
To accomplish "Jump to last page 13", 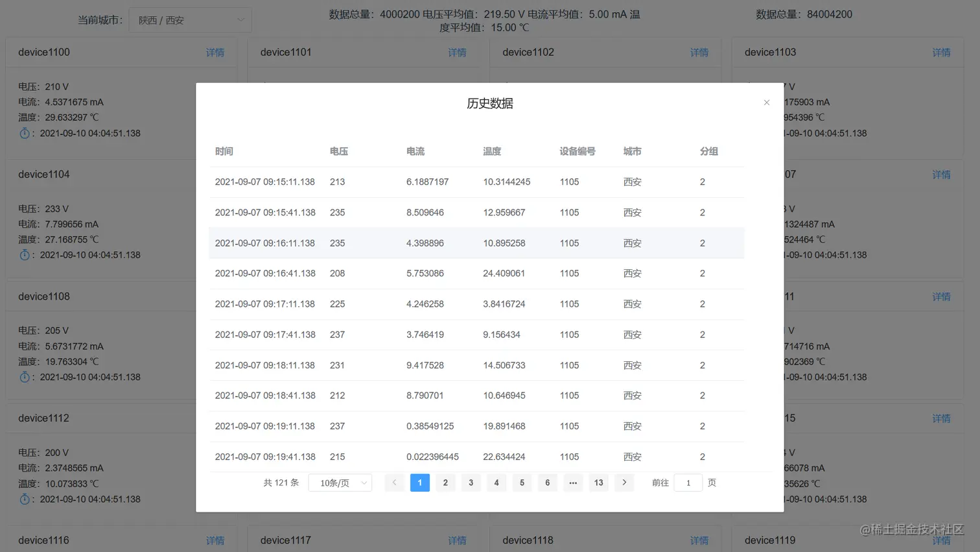I will tap(599, 483).
